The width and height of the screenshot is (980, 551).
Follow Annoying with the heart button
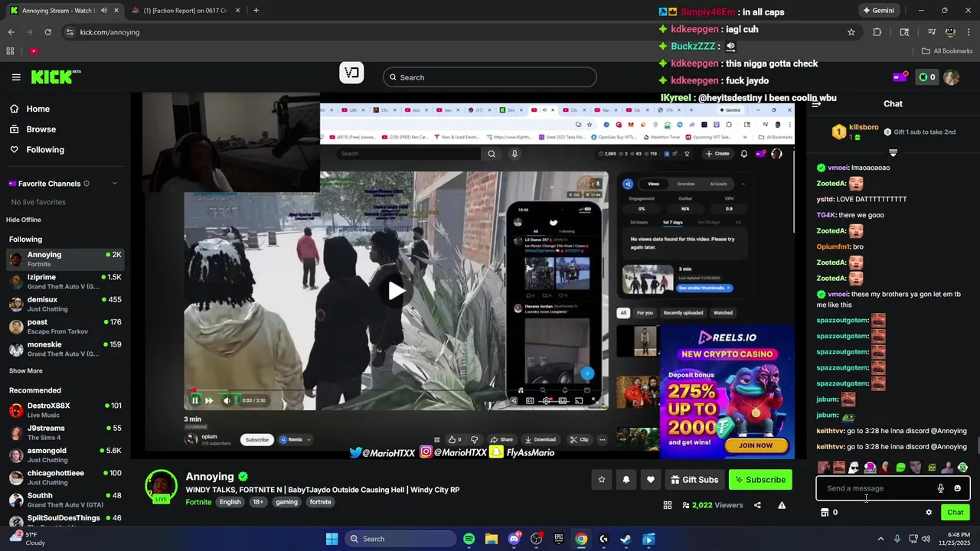[651, 480]
